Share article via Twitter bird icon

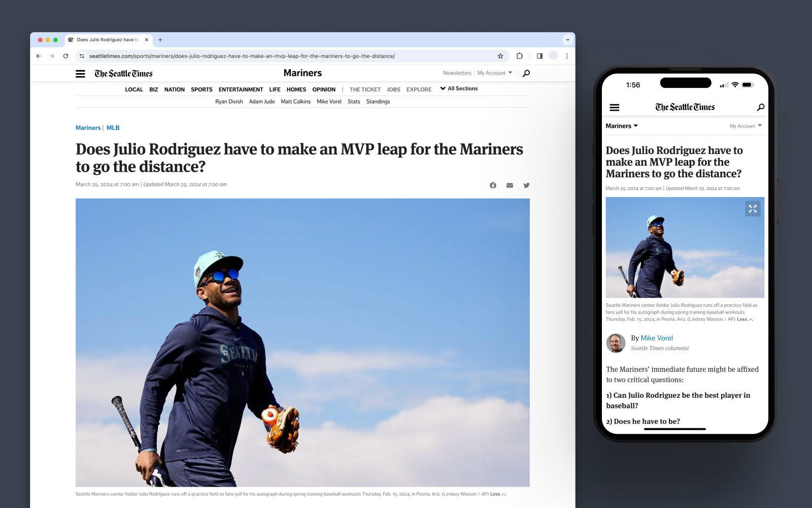526,185
